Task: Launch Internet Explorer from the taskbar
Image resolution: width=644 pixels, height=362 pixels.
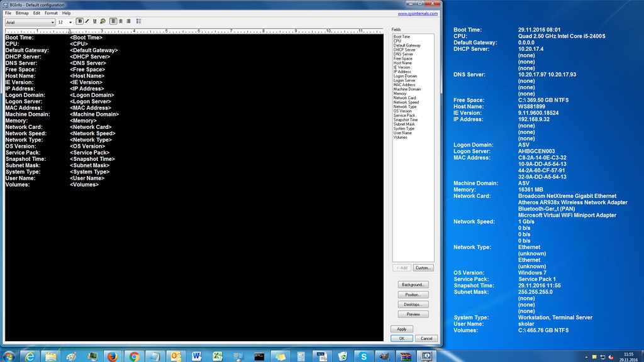Action: (30, 356)
